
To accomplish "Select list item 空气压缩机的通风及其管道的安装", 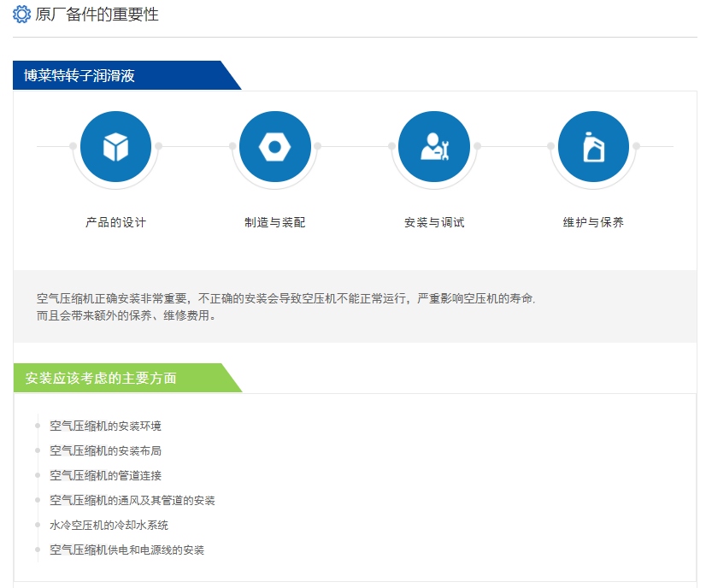I will [132, 500].
